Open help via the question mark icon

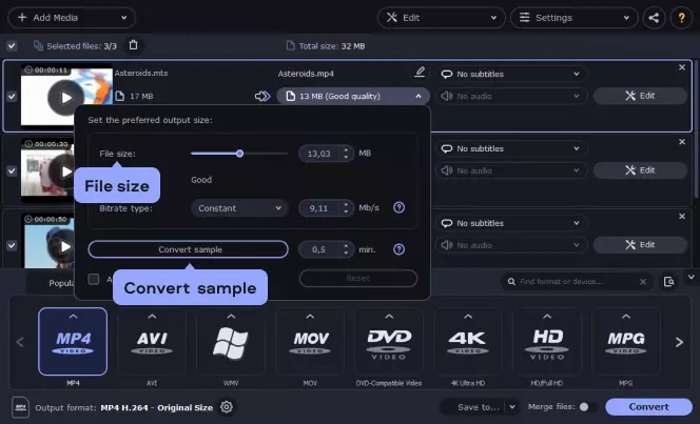pyautogui.click(x=682, y=17)
